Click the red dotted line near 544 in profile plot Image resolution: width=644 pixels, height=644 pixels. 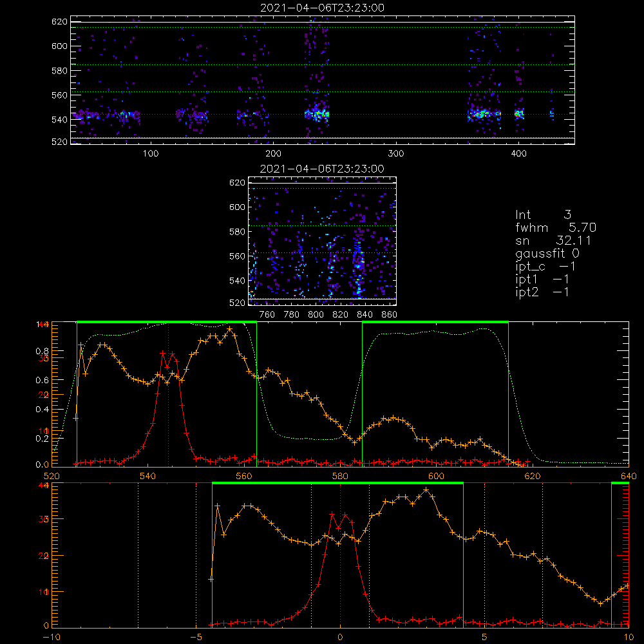(168, 394)
